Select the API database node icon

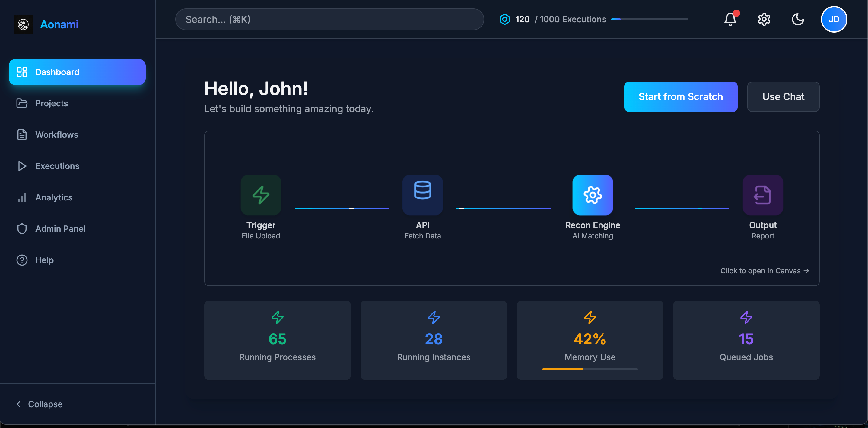(423, 195)
